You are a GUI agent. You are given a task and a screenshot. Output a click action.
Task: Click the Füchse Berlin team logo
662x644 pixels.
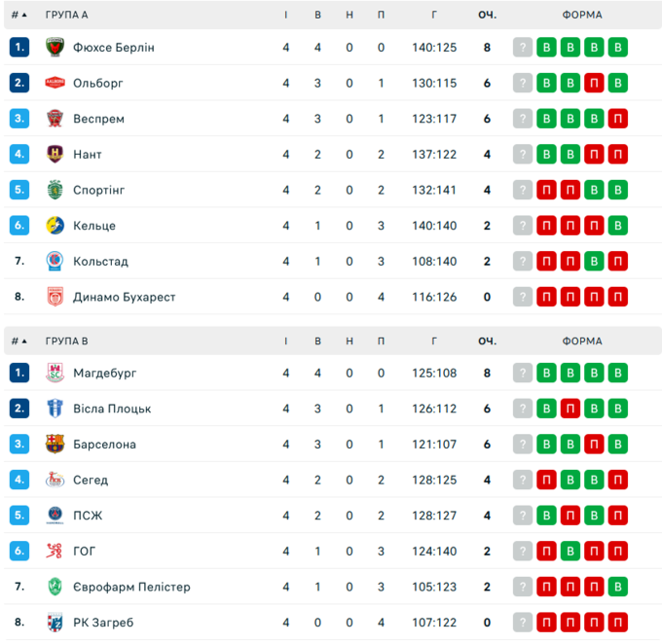[x=55, y=48]
